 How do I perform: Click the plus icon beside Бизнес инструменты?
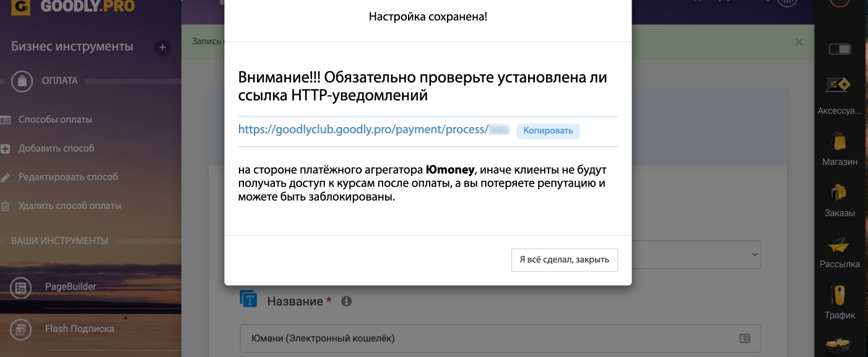163,47
